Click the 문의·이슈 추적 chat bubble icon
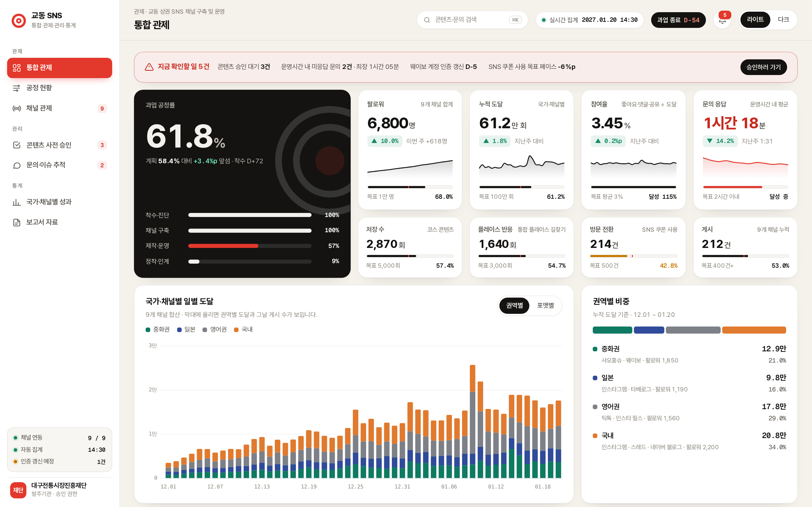The image size is (812, 507). point(16,165)
